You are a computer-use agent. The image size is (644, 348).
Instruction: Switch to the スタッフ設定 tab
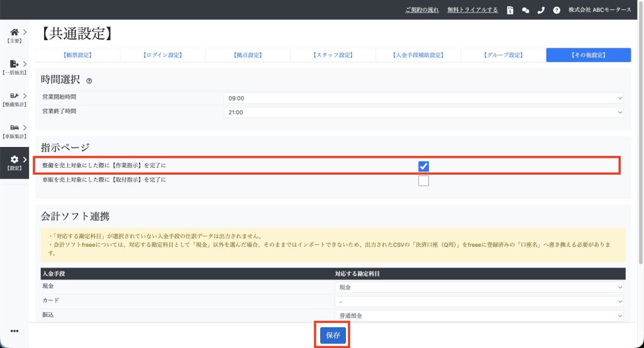coord(333,55)
